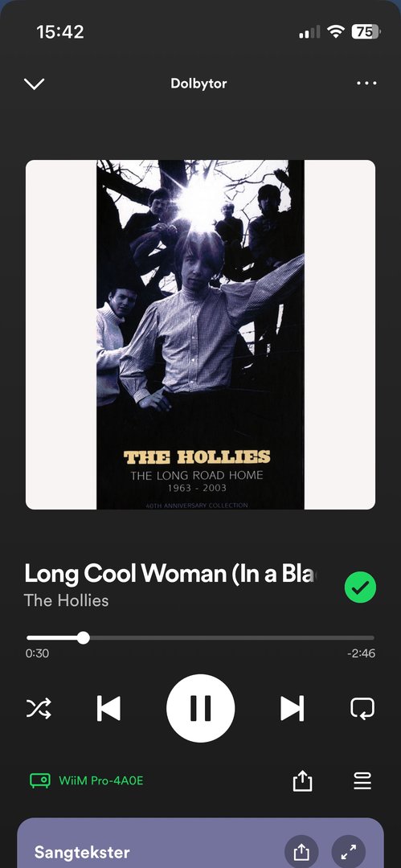Open the WiiM Pro-4A0E device picker
The width and height of the screenshot is (401, 868).
[x=40, y=781]
